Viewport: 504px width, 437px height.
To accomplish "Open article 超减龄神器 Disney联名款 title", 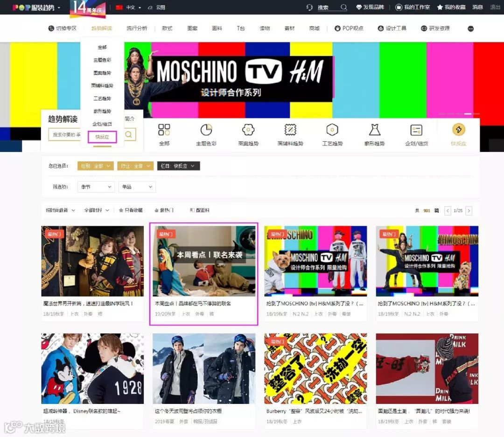I will pyautogui.click(x=82, y=411).
